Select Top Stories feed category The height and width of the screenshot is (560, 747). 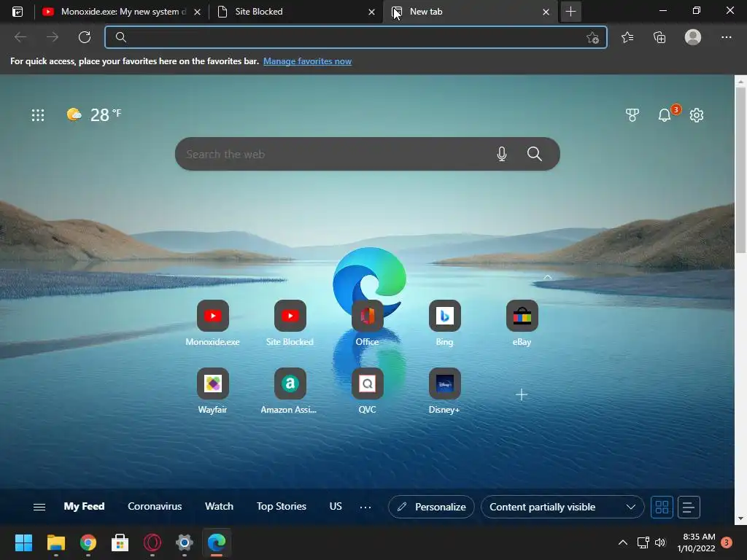281,506
